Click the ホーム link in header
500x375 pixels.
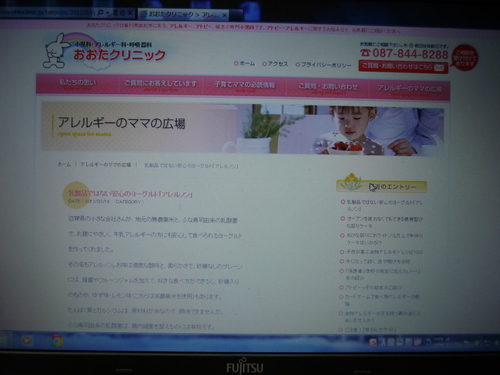244,63
